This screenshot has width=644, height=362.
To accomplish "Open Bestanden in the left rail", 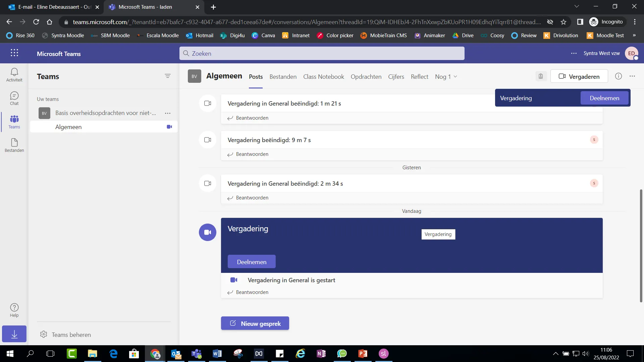I will point(14,145).
